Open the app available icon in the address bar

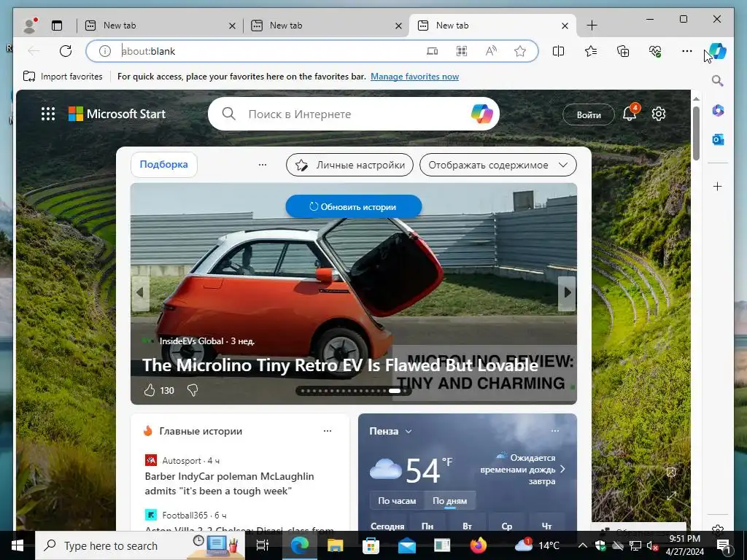pyautogui.click(x=432, y=51)
